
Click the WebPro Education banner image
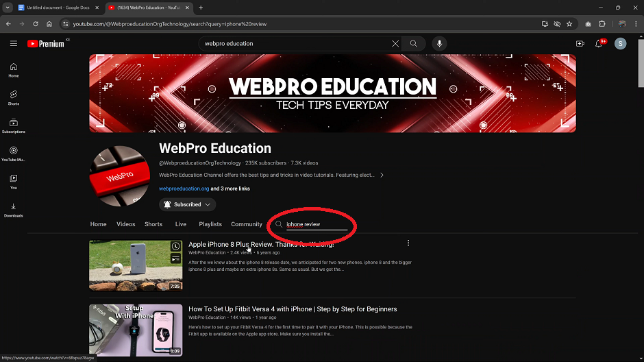click(332, 93)
